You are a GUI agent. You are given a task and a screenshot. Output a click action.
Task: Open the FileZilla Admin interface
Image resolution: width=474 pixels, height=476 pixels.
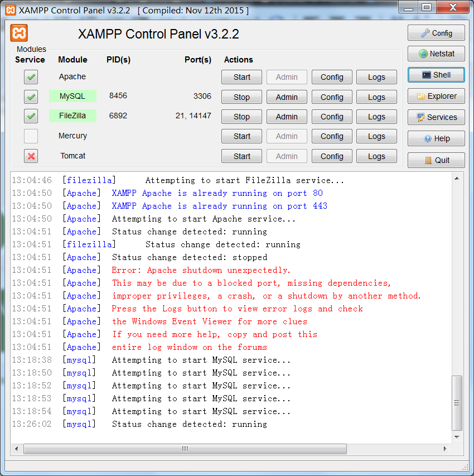pyautogui.click(x=287, y=117)
